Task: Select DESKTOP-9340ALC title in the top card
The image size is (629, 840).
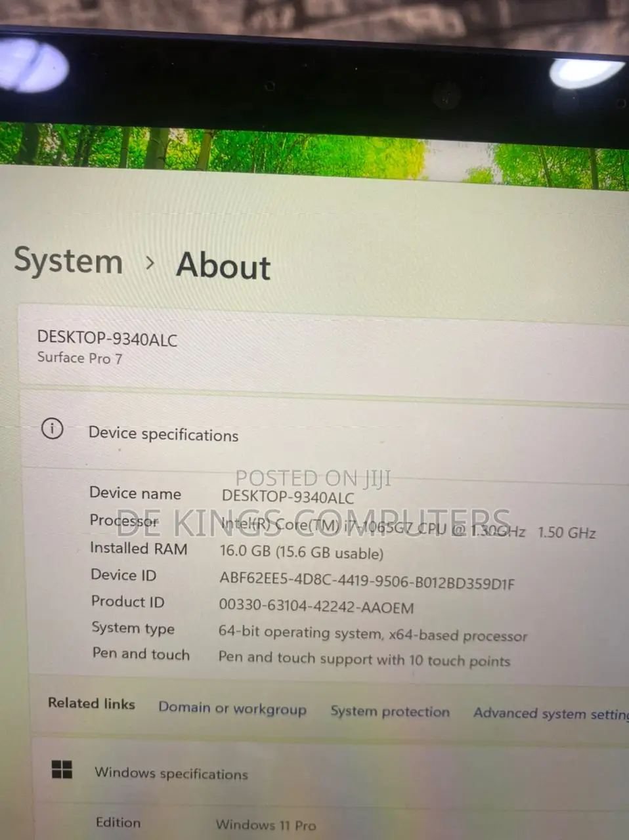Action: point(107,339)
